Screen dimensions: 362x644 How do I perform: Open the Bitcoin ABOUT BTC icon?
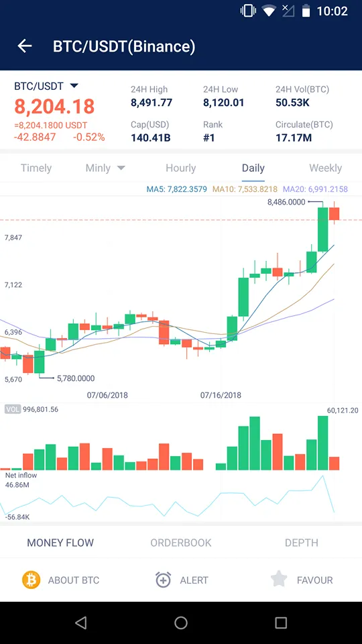point(32,580)
